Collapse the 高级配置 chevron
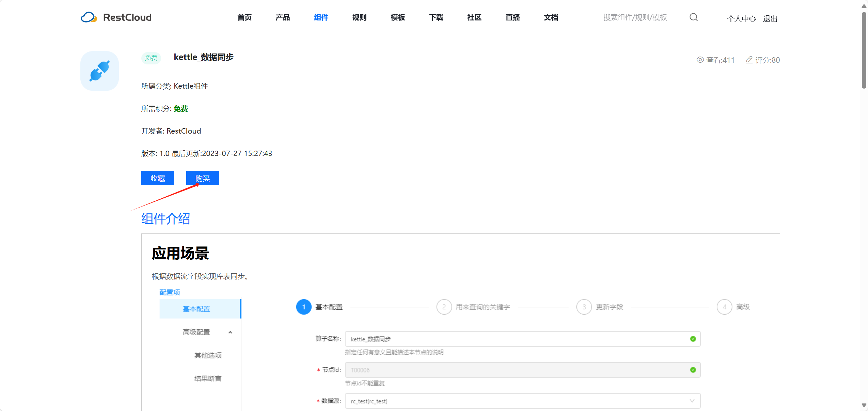Image resolution: width=868 pixels, height=411 pixels. point(230,332)
